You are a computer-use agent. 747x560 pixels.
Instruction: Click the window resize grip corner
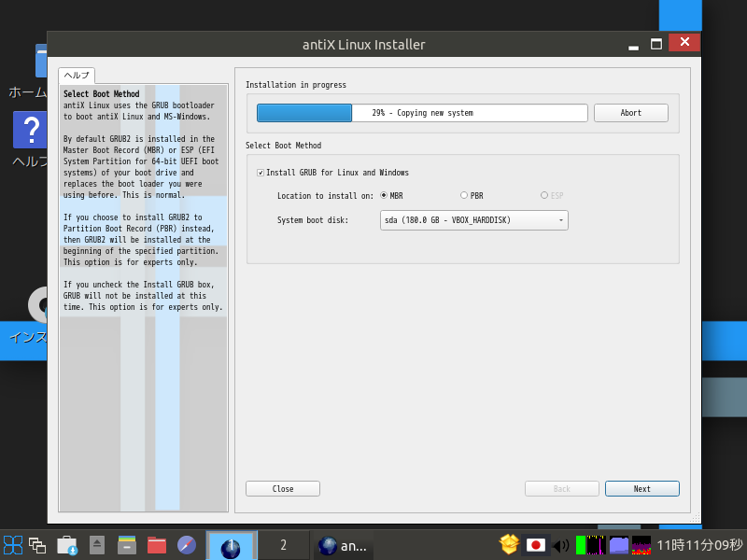696,518
